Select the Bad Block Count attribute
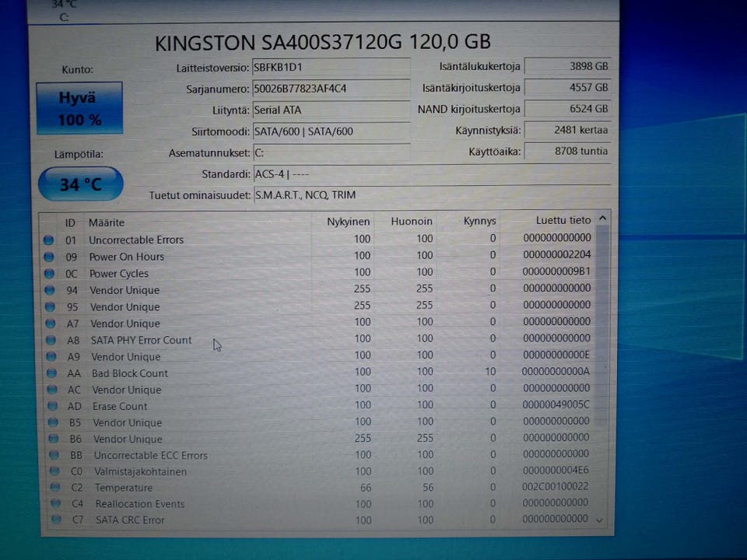 [x=130, y=373]
